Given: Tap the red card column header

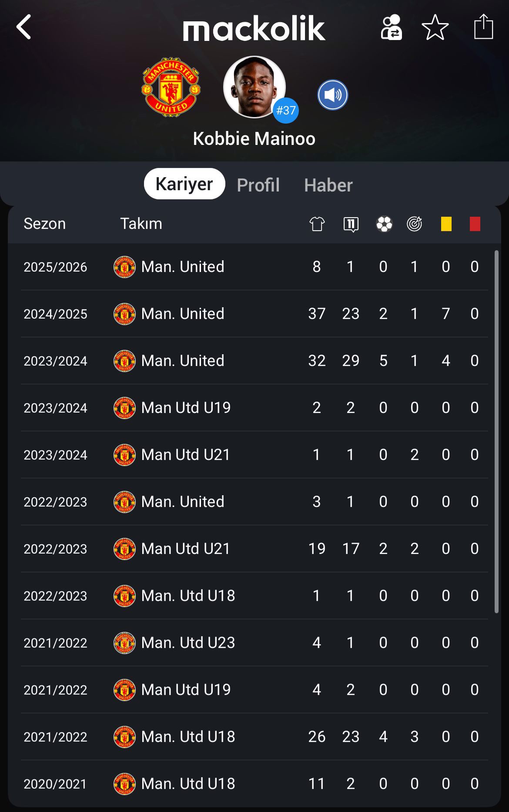Looking at the screenshot, I should pos(475,224).
